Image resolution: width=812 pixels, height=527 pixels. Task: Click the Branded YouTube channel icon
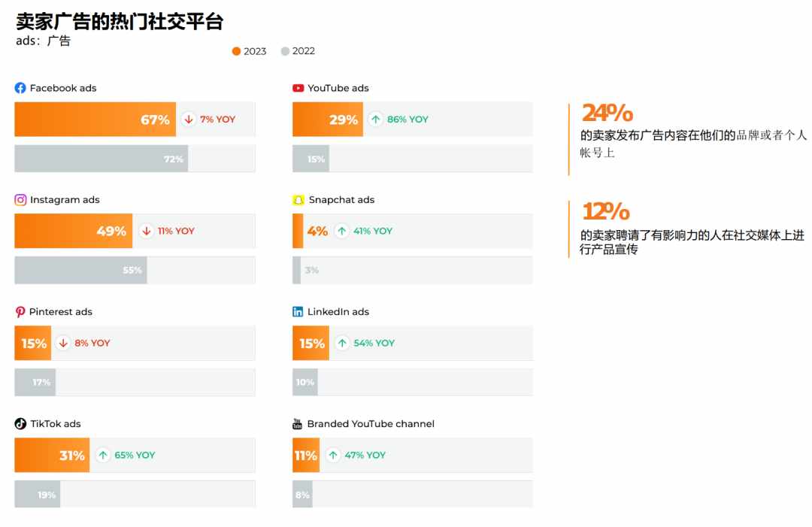point(297,423)
